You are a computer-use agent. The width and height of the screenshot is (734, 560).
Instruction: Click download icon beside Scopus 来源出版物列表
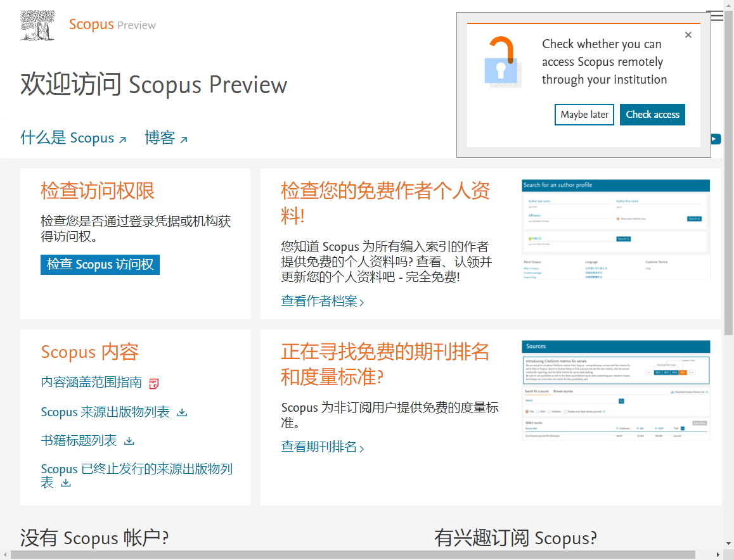coord(182,412)
